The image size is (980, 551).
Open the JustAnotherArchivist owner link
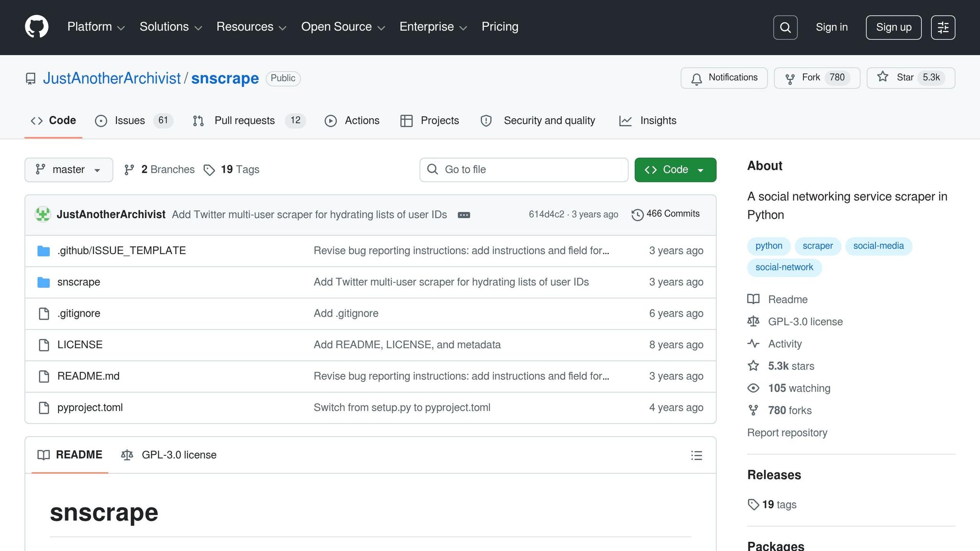click(x=112, y=78)
